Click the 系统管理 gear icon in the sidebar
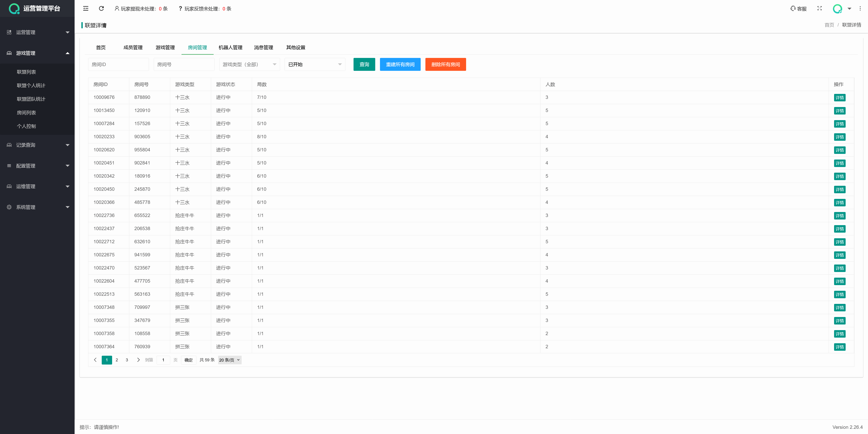 tap(9, 207)
